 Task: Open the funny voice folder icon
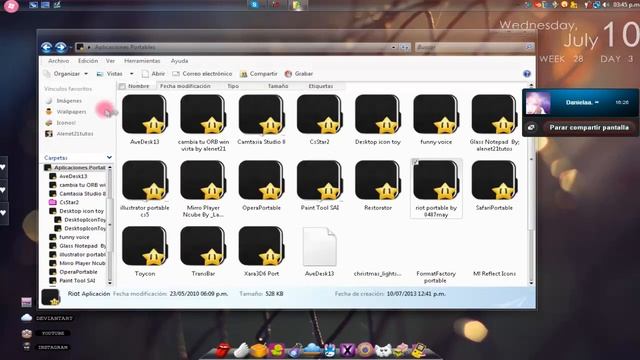point(436,115)
